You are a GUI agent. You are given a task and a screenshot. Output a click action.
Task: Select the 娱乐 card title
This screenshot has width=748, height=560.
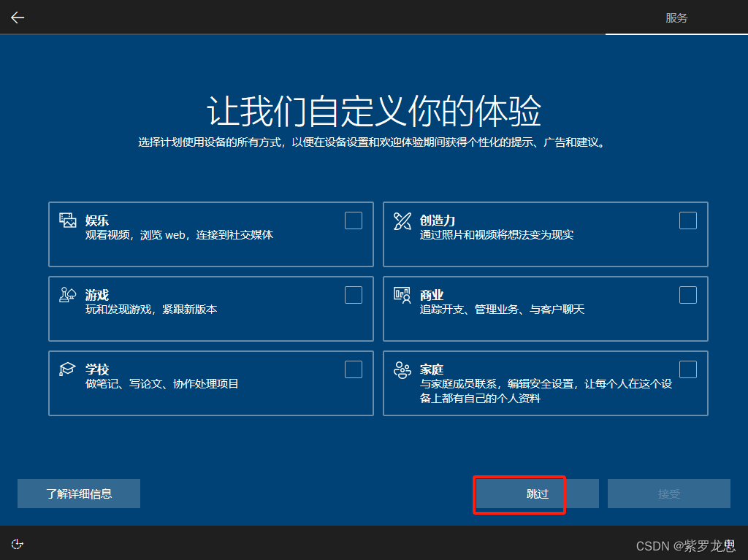click(97, 220)
